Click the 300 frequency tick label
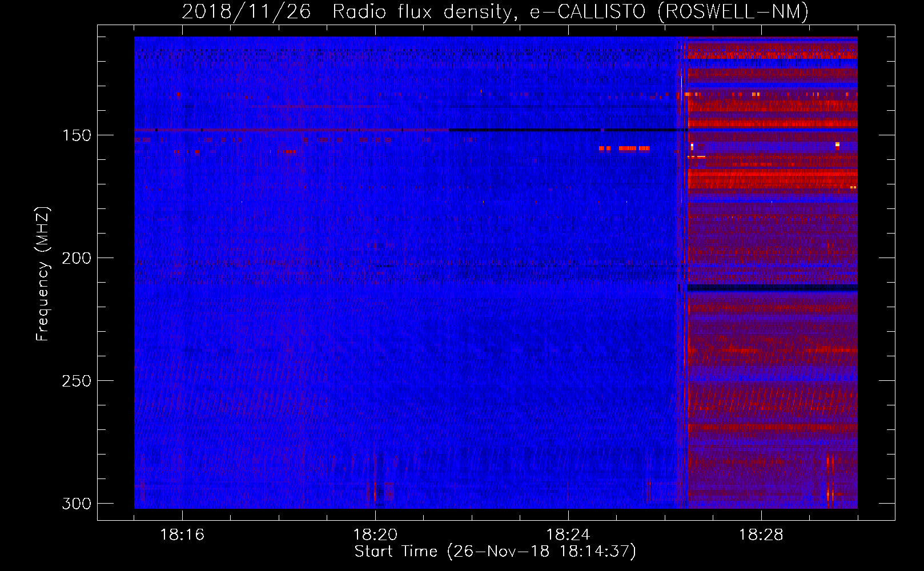924x571 pixels. [x=77, y=504]
